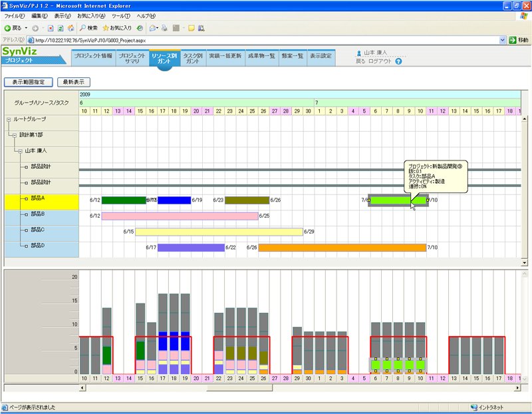This screenshot has width=532, height=414.
Task: Click the 表示範囲指定 button
Action: coord(29,82)
